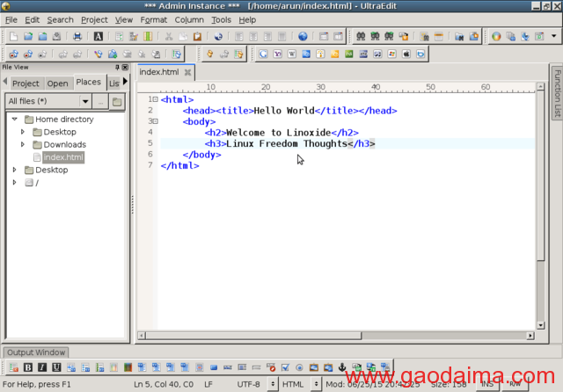
Task: Click the Windows logo icon
Action: tap(391, 54)
